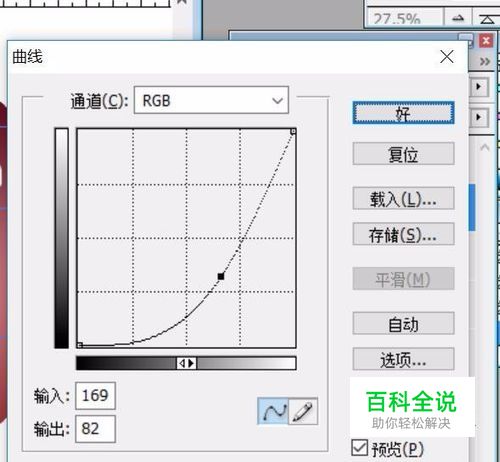Close the 曲线 curves dialog
Viewport: 500px width, 462px height.
point(447,57)
